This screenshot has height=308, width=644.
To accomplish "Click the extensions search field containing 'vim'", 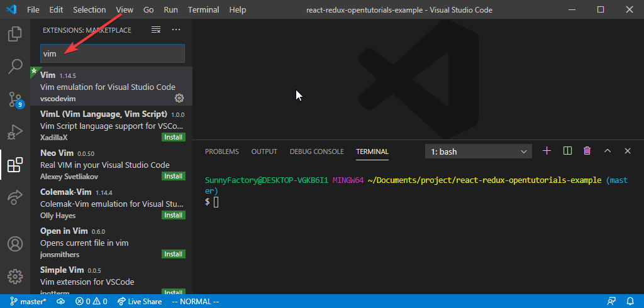I will coord(112,53).
